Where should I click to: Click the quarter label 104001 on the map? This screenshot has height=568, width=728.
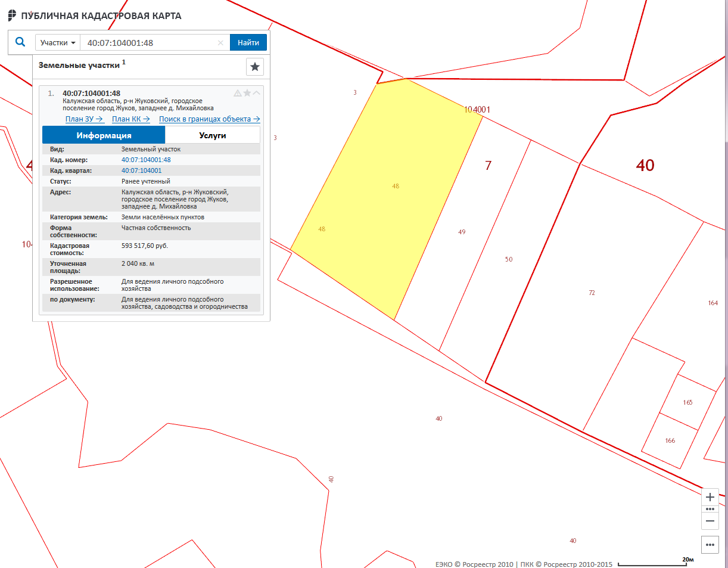pyautogui.click(x=477, y=110)
